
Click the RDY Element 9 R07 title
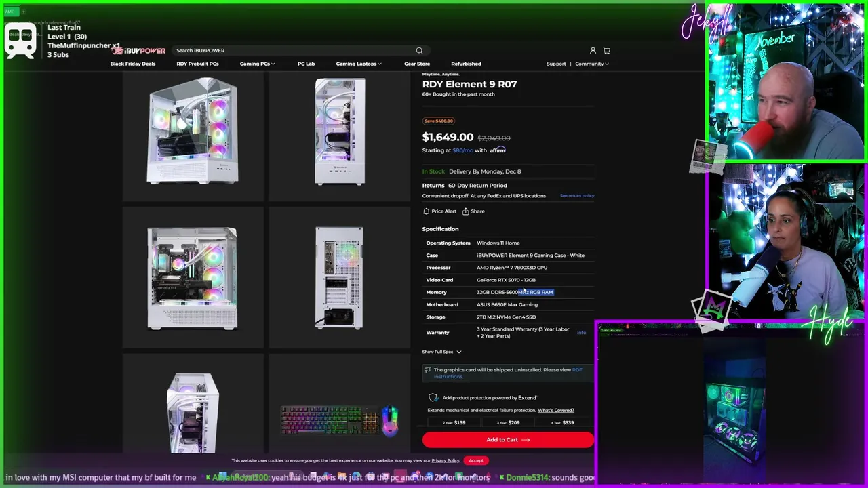pyautogui.click(x=469, y=84)
